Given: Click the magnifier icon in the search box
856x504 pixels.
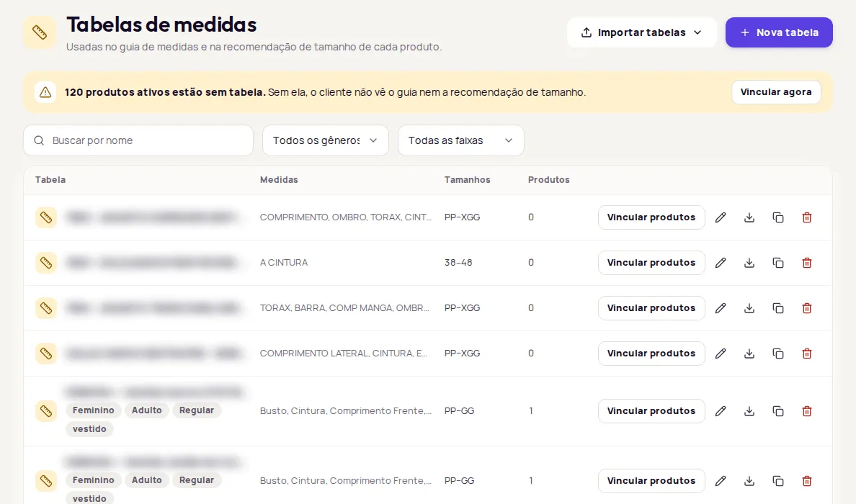Looking at the screenshot, I should point(39,140).
